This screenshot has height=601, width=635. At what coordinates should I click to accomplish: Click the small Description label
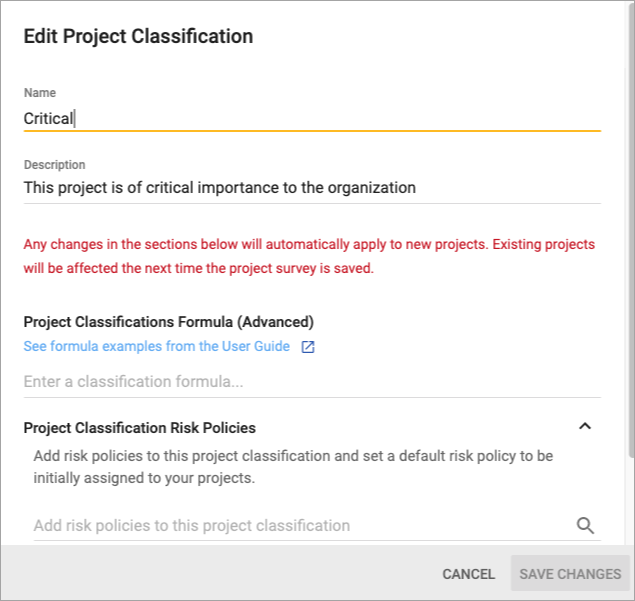pos(55,165)
